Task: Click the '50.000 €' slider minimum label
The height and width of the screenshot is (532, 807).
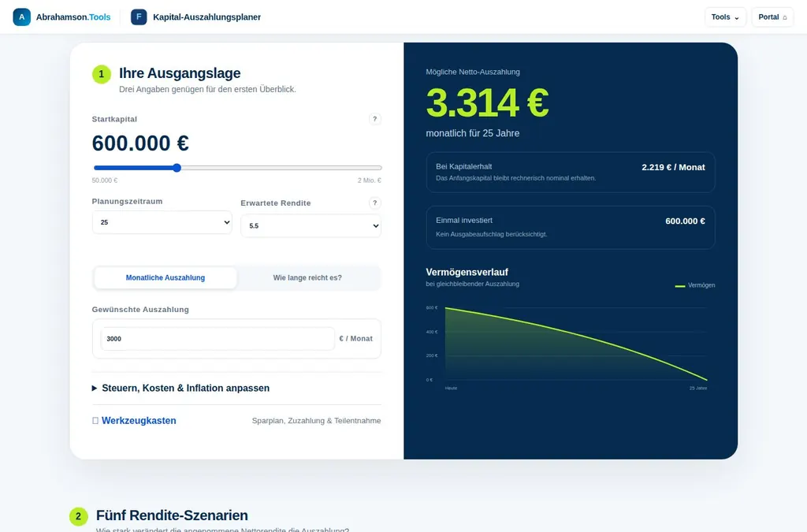Action: (105, 180)
